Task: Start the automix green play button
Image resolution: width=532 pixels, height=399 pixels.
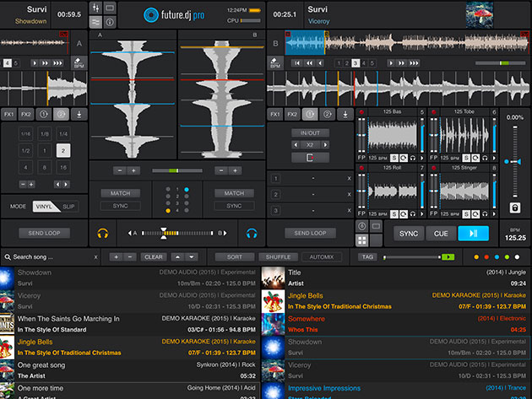Action: pos(448,257)
